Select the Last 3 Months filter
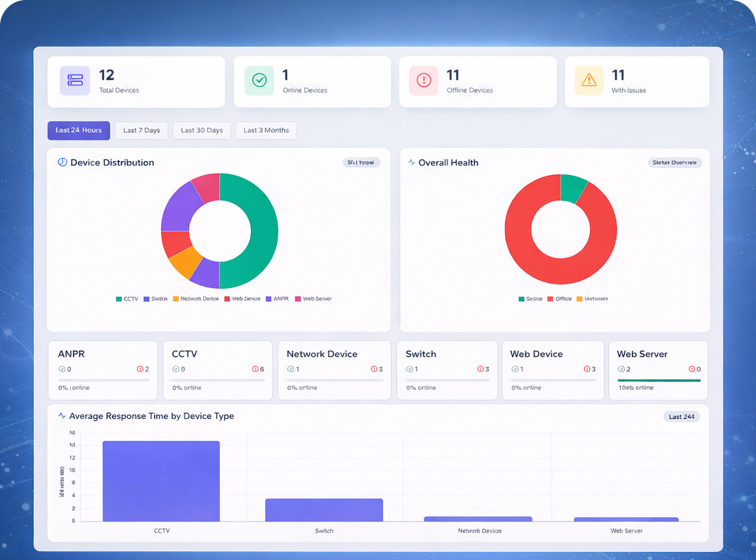This screenshot has width=756, height=560. (266, 130)
